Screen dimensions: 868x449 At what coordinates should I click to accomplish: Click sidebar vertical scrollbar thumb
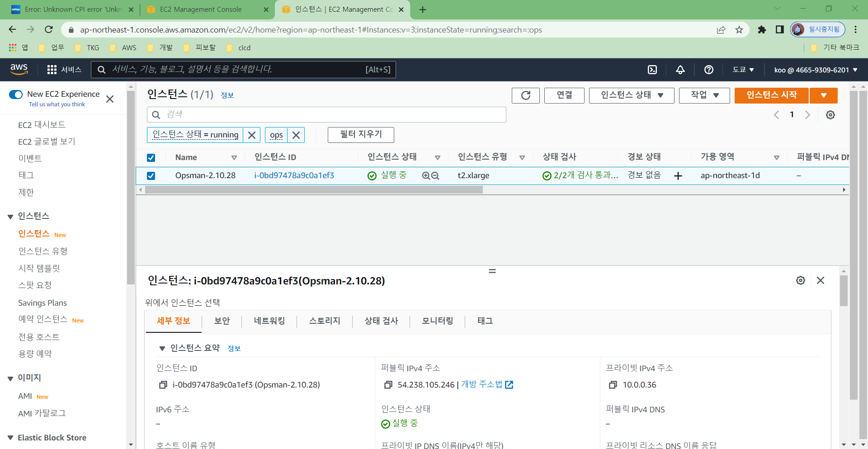tap(131, 188)
